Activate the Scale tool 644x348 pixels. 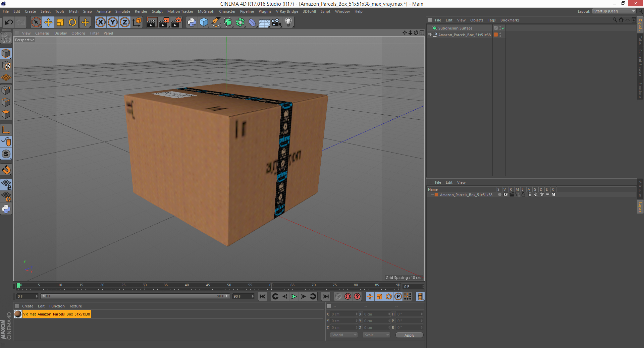(x=60, y=22)
